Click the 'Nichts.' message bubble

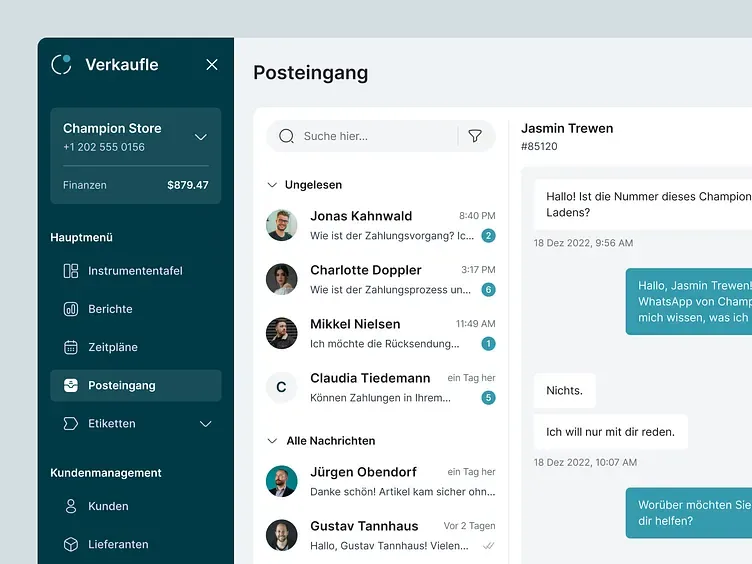click(x=564, y=391)
